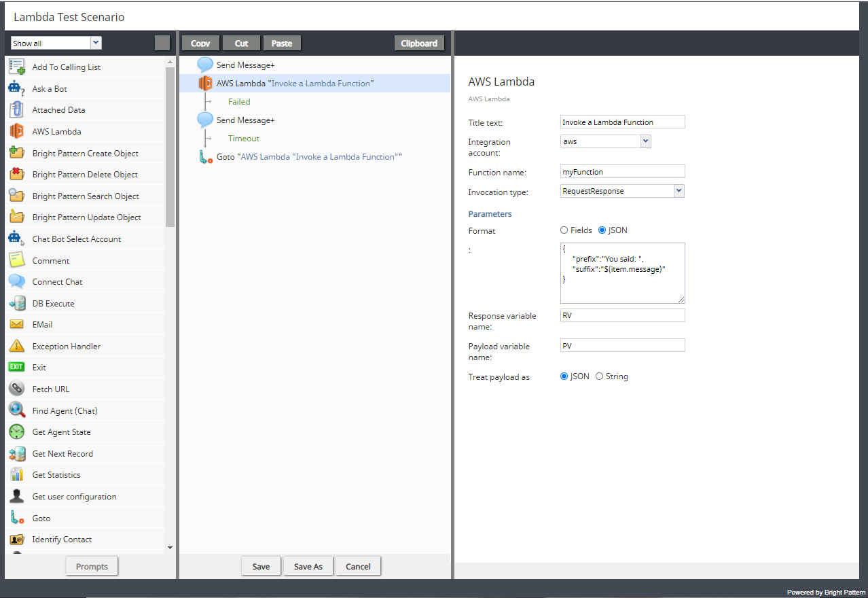Click the Get Statistics chart icon

17,474
